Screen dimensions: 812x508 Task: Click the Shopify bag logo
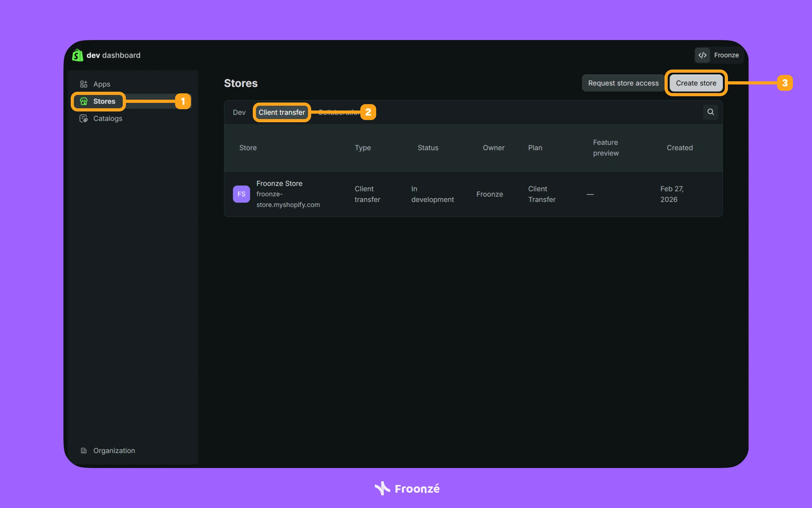coord(77,55)
